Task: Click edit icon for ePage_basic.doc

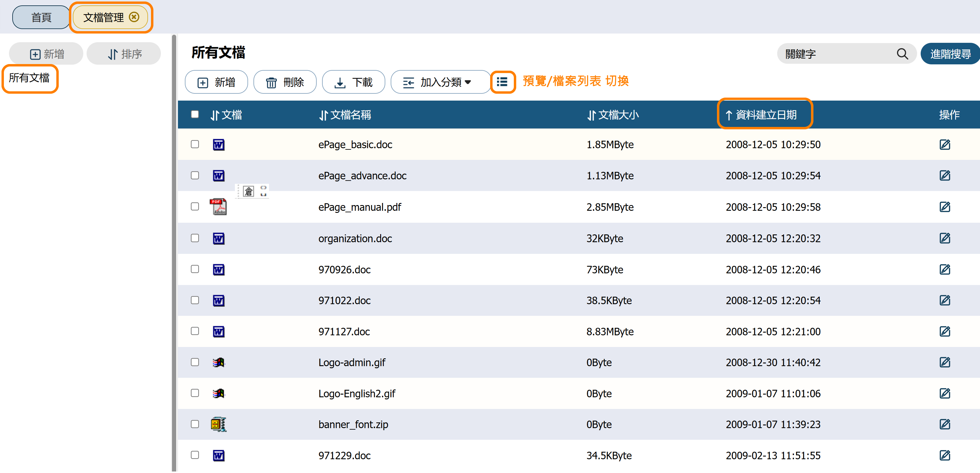Action: pyautogui.click(x=945, y=145)
